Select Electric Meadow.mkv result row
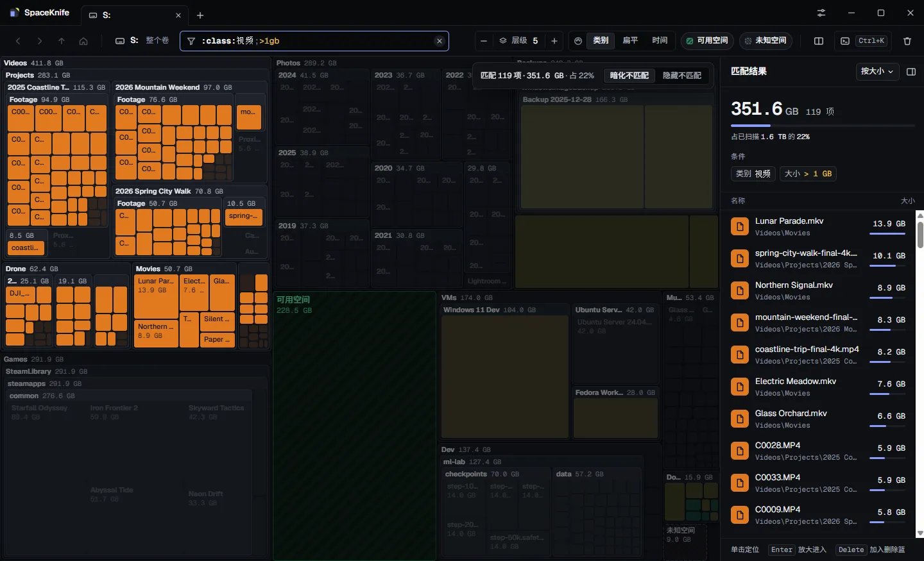The image size is (924, 561). click(x=818, y=387)
